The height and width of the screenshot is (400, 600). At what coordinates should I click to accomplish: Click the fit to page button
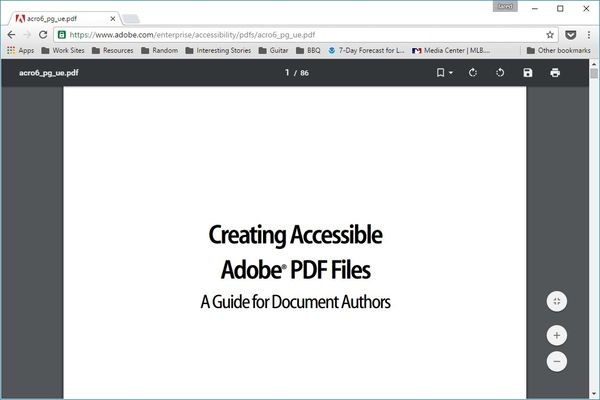click(x=557, y=301)
